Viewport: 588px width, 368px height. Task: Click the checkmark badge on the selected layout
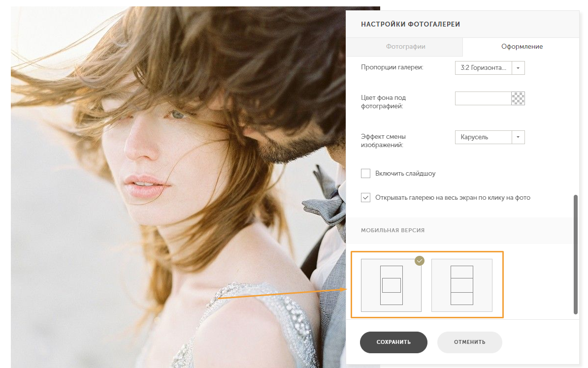419,261
